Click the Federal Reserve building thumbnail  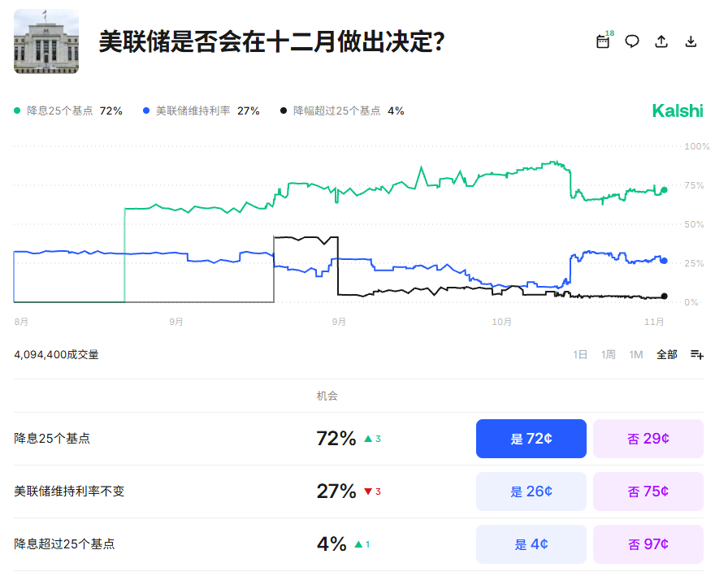[x=46, y=41]
